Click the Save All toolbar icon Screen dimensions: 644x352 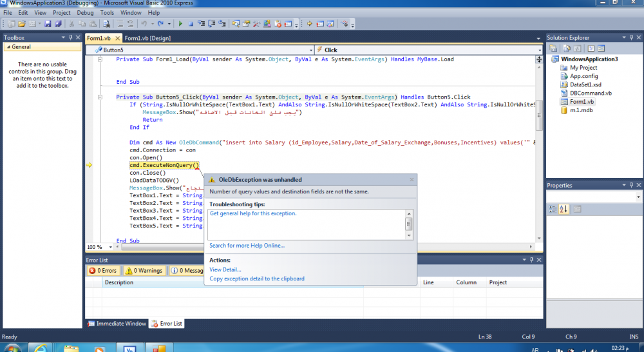click(59, 24)
